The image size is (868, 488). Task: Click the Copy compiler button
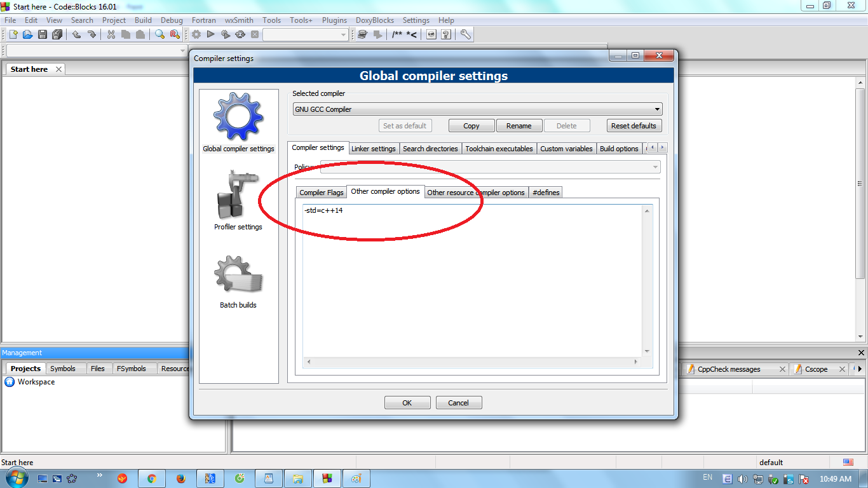(x=471, y=126)
